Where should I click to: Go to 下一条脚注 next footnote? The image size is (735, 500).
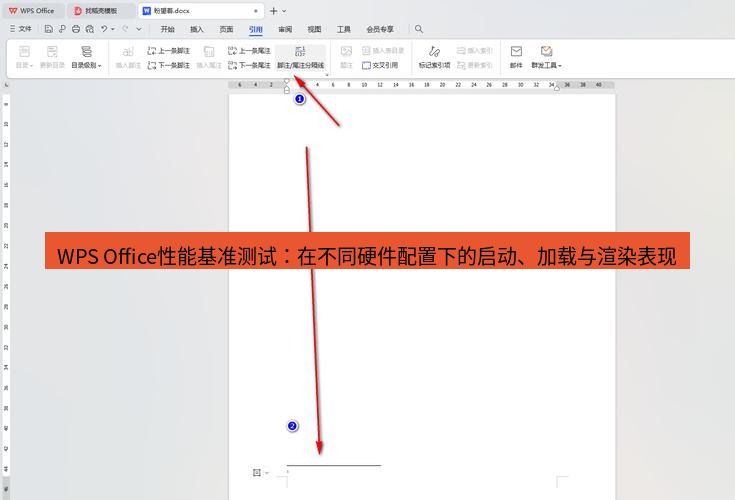click(169, 65)
